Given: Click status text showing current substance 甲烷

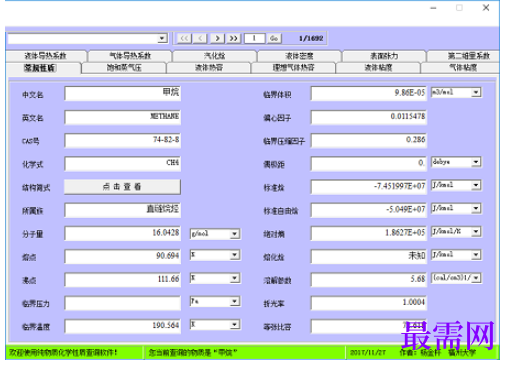Looking at the screenshot, I should click(193, 352).
